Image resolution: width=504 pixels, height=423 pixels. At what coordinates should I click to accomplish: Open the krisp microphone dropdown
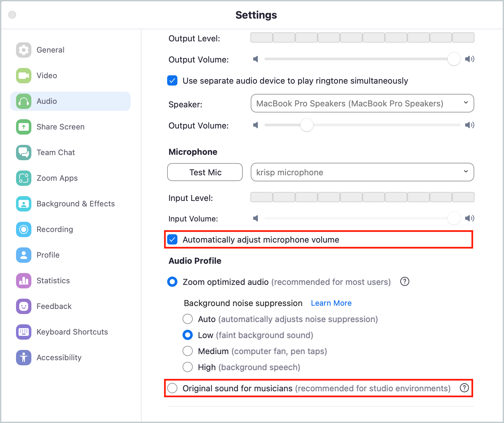[362, 172]
